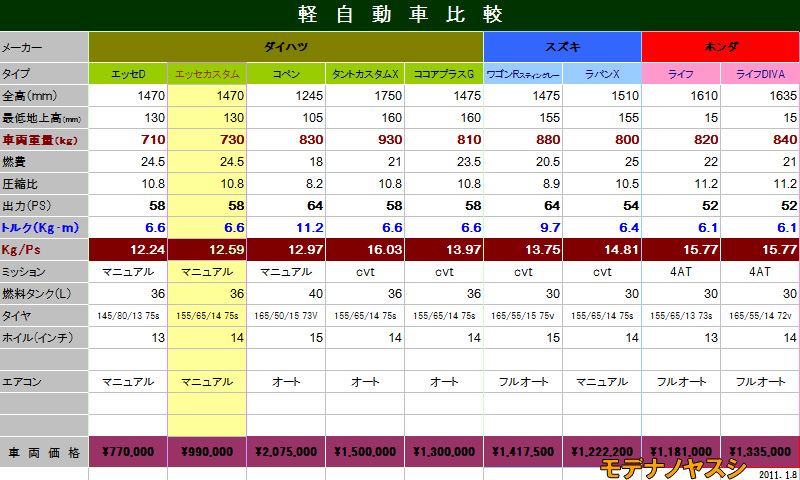Screen dimensions: 800x480
Task: Click the ココアプラスG column header
Action: pyautogui.click(x=444, y=74)
